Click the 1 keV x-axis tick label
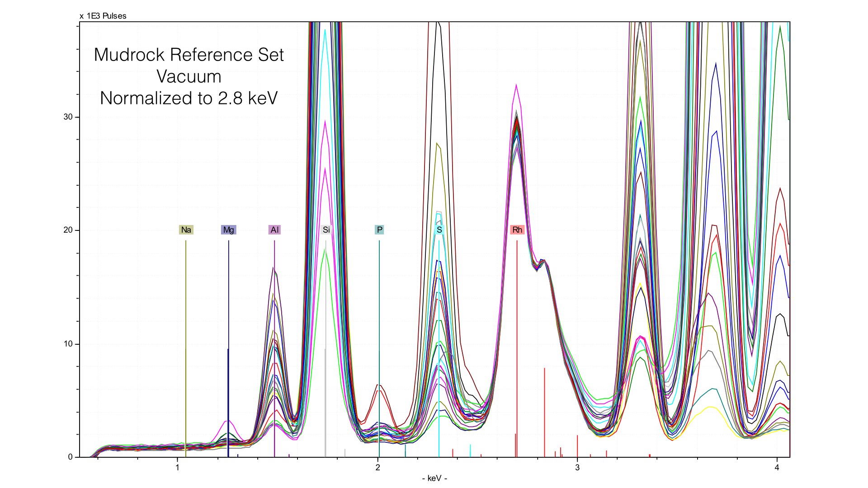 [177, 468]
